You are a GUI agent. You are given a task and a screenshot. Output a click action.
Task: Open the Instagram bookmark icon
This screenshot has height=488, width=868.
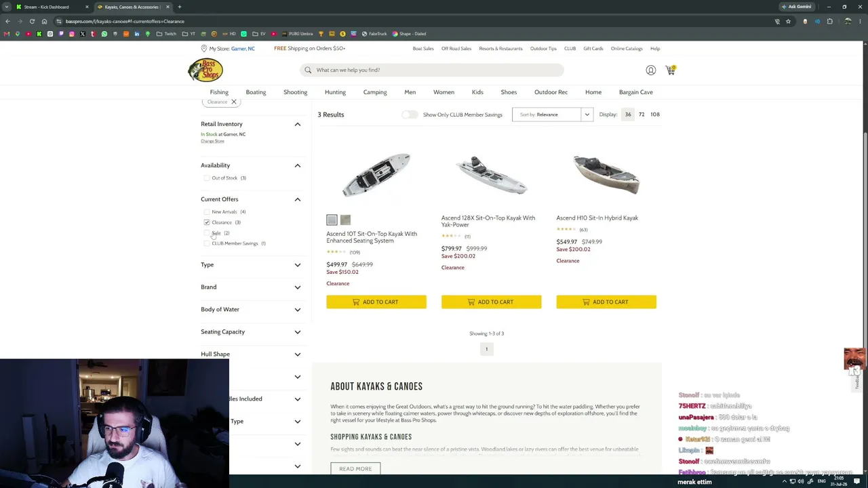71,34
